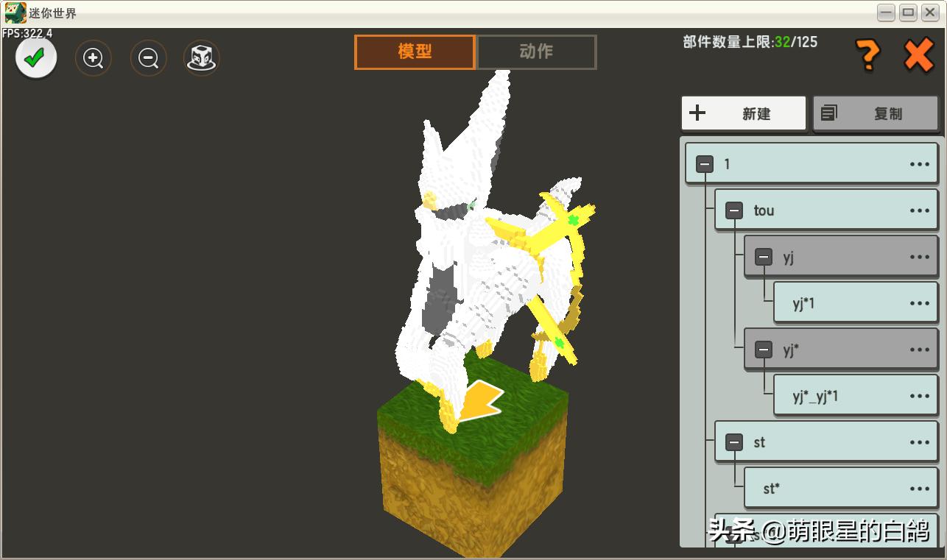Open help with orange question mark
This screenshot has height=560, width=947.
click(867, 54)
